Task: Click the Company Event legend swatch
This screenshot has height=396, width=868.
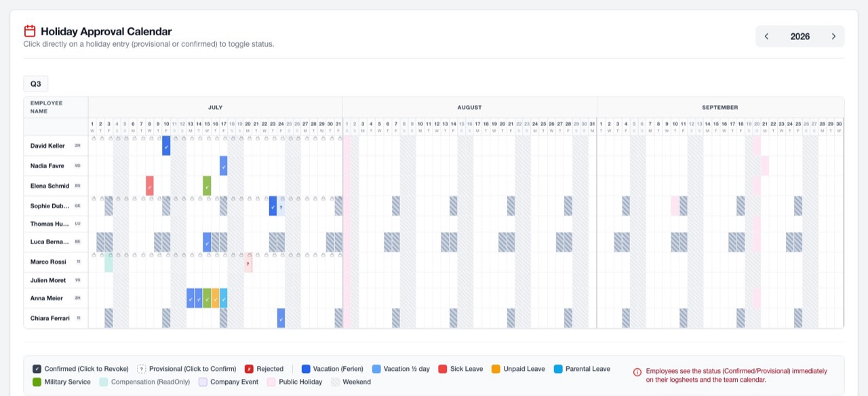Action: point(203,382)
